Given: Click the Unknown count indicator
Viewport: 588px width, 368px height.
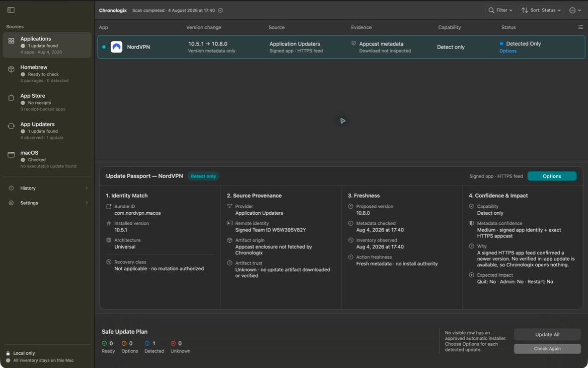Looking at the screenshot, I should [180, 347].
